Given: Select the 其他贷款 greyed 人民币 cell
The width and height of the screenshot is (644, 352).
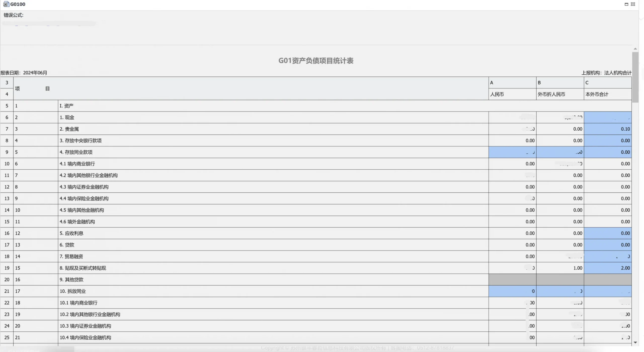Looking at the screenshot, I should (512, 280).
